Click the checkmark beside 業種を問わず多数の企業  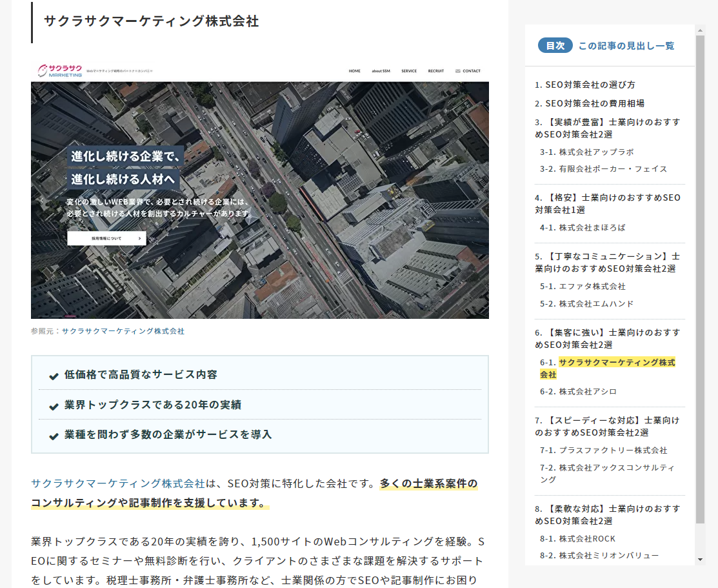(54, 436)
